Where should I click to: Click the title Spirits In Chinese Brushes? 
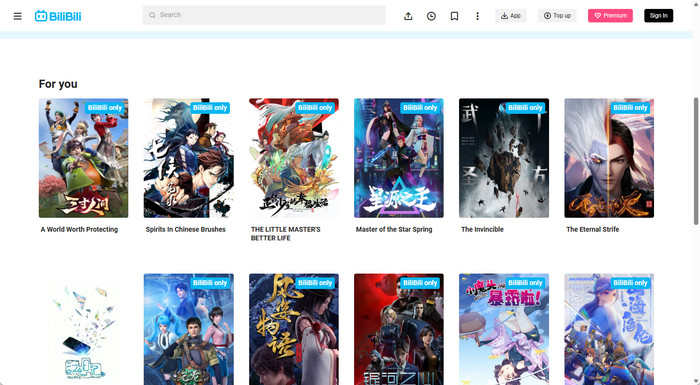pyautogui.click(x=186, y=230)
